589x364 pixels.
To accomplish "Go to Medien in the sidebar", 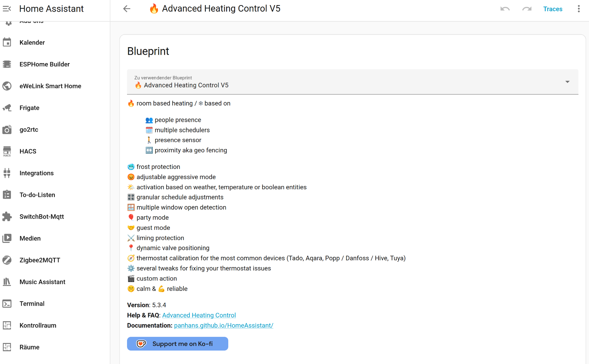I will [30, 238].
